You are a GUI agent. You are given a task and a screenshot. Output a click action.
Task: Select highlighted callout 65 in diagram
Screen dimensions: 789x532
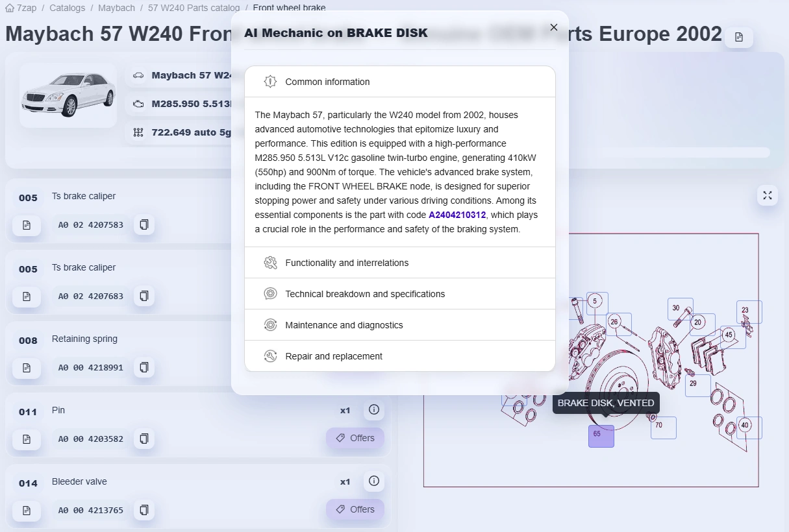coord(601,435)
